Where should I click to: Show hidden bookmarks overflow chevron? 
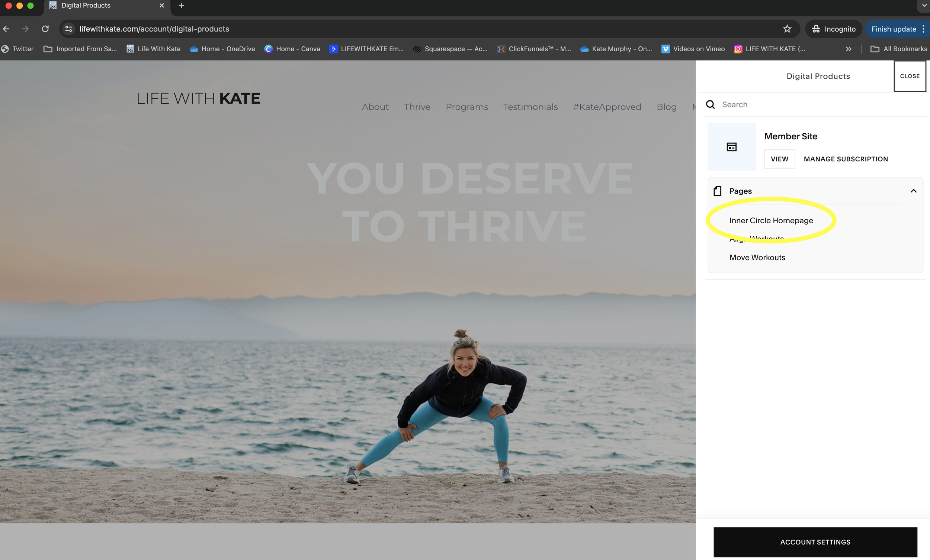(x=849, y=49)
